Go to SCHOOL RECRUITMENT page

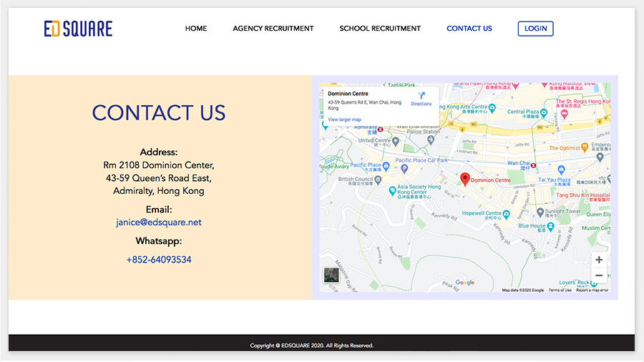point(380,29)
